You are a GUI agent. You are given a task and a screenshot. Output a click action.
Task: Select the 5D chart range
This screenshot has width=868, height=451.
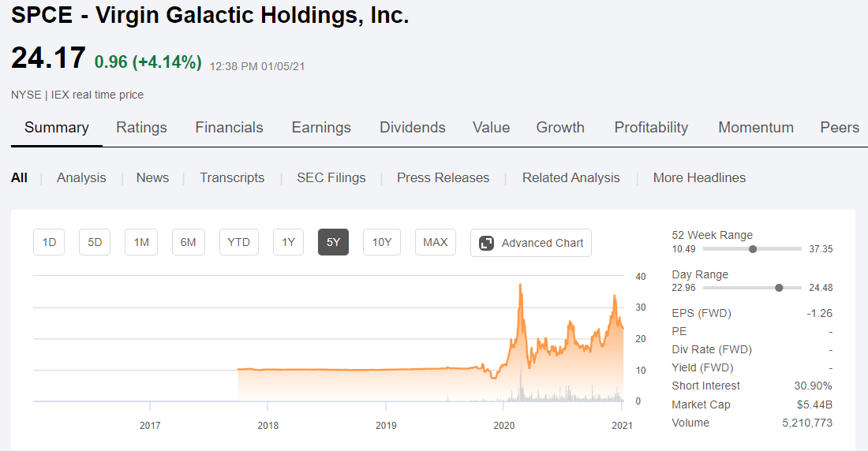[x=95, y=242]
